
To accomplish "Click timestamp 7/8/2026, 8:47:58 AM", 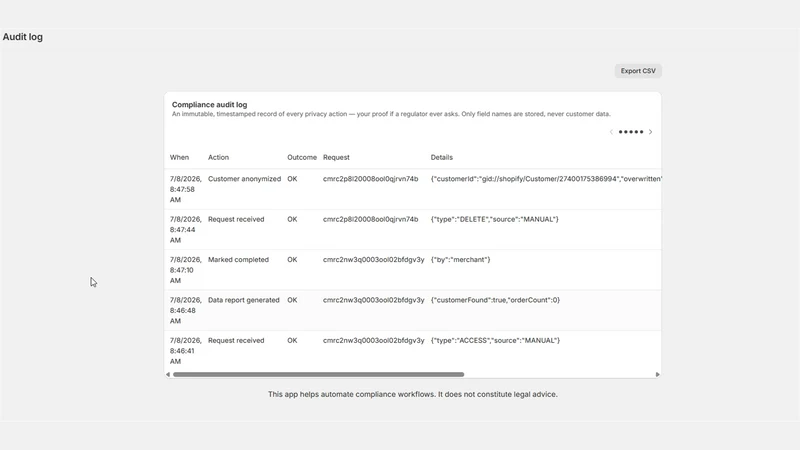I will click(186, 189).
